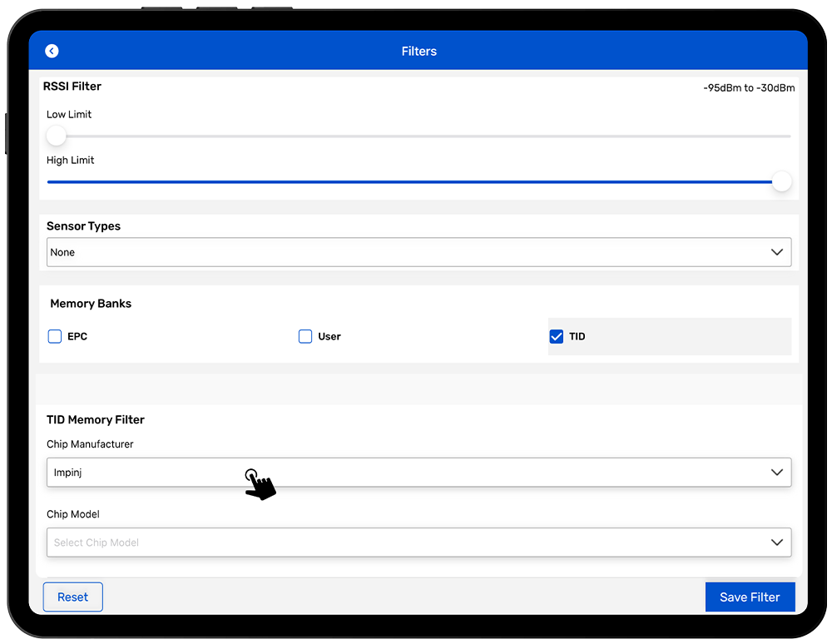The height and width of the screenshot is (644, 832).
Task: Click the Sensor Types chevron arrow
Action: click(776, 252)
